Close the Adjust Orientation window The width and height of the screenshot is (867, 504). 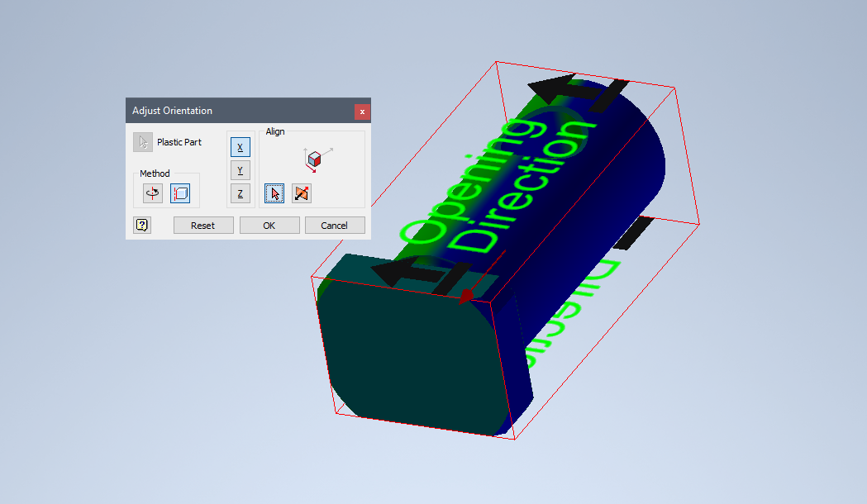362,111
